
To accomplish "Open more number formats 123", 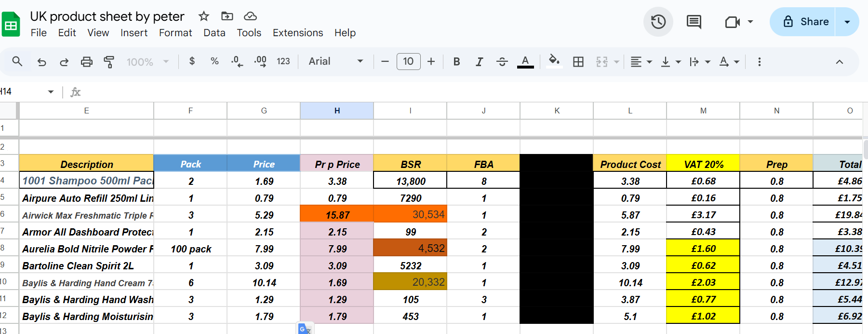I will 283,61.
